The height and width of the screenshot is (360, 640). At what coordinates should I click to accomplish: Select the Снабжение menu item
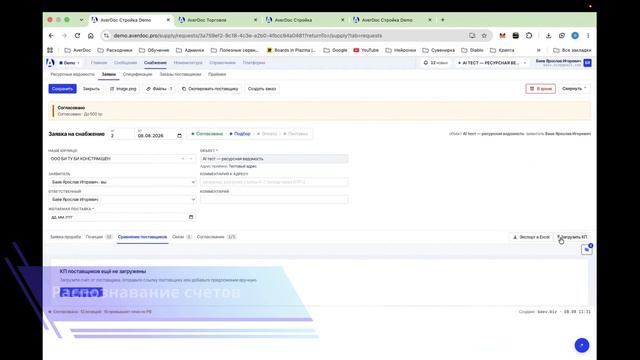[155, 63]
